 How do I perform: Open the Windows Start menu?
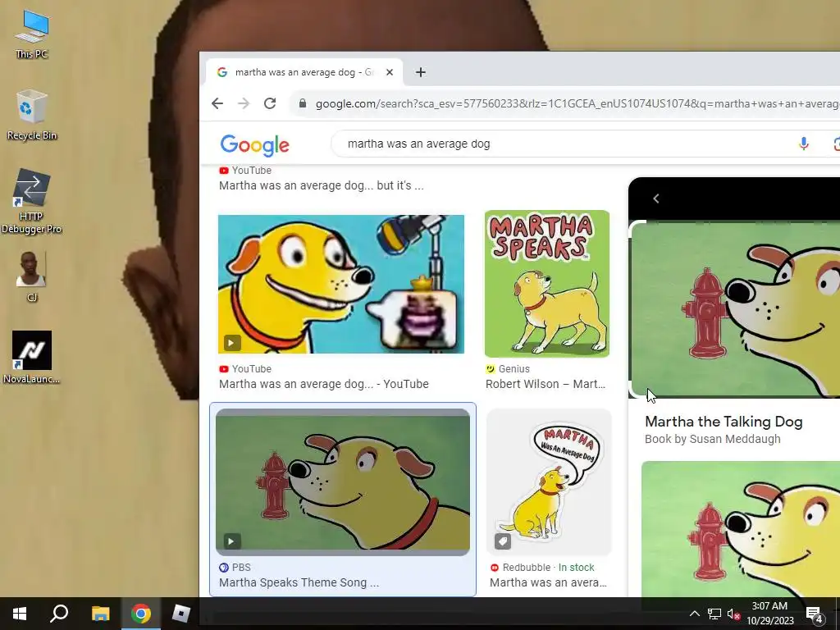pos(20,614)
